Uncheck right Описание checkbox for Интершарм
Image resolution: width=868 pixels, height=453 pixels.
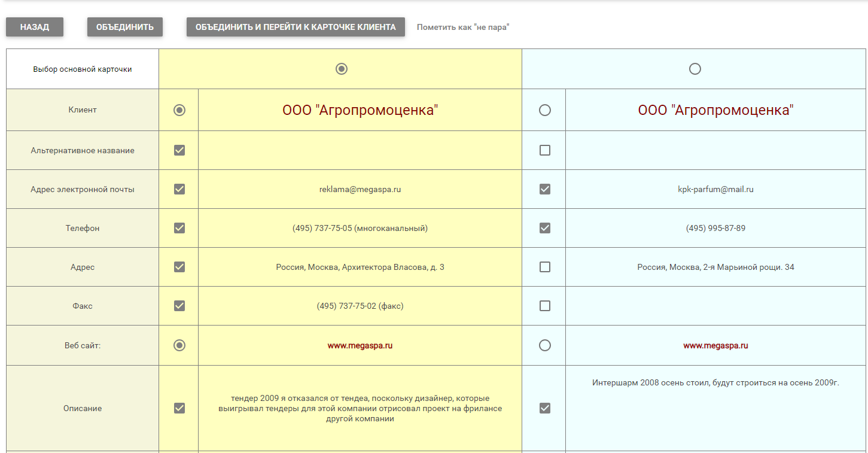544,408
